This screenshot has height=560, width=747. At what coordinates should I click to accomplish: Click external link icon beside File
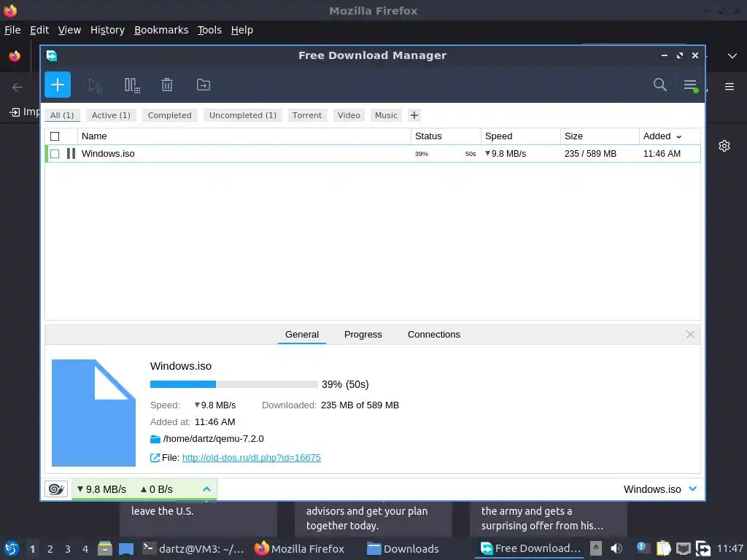(x=155, y=458)
